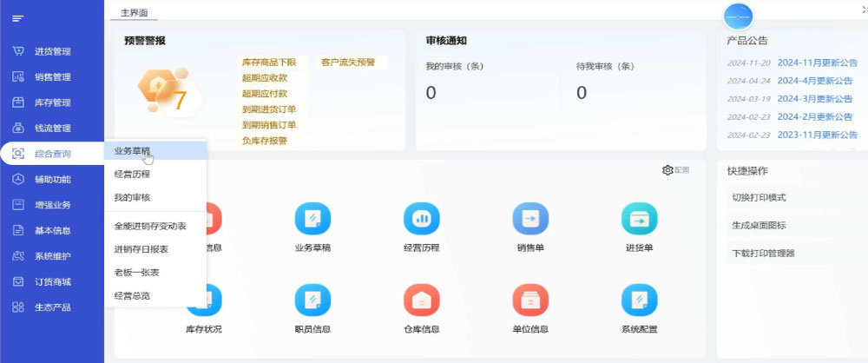Expand the 系统维护 sidebar menu
The image size is (868, 363).
(52, 256)
